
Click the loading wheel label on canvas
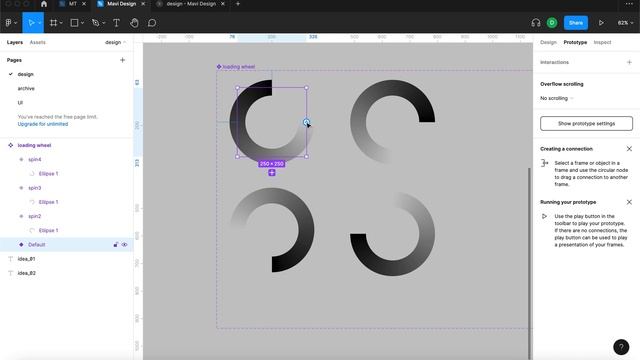[x=238, y=67]
